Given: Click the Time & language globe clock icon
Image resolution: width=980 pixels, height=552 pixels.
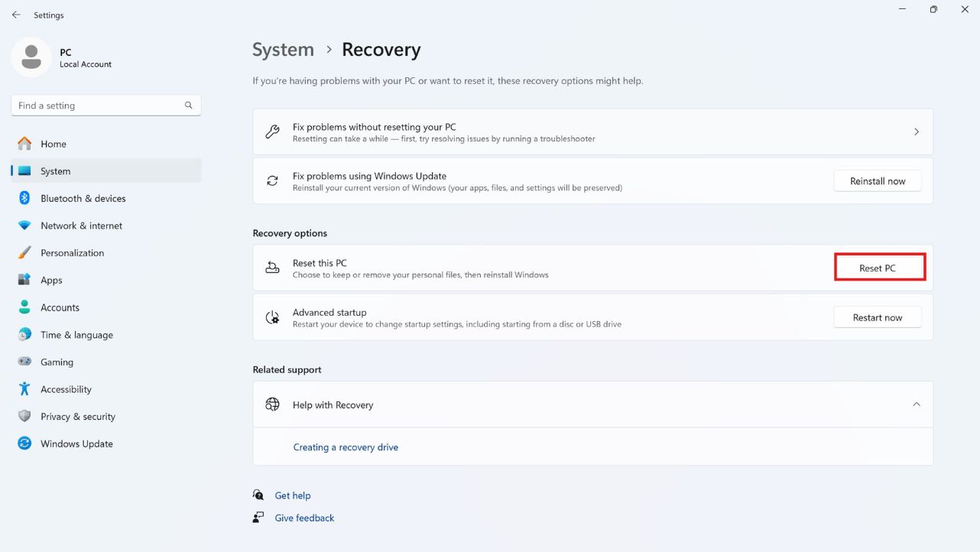Looking at the screenshot, I should (x=24, y=335).
